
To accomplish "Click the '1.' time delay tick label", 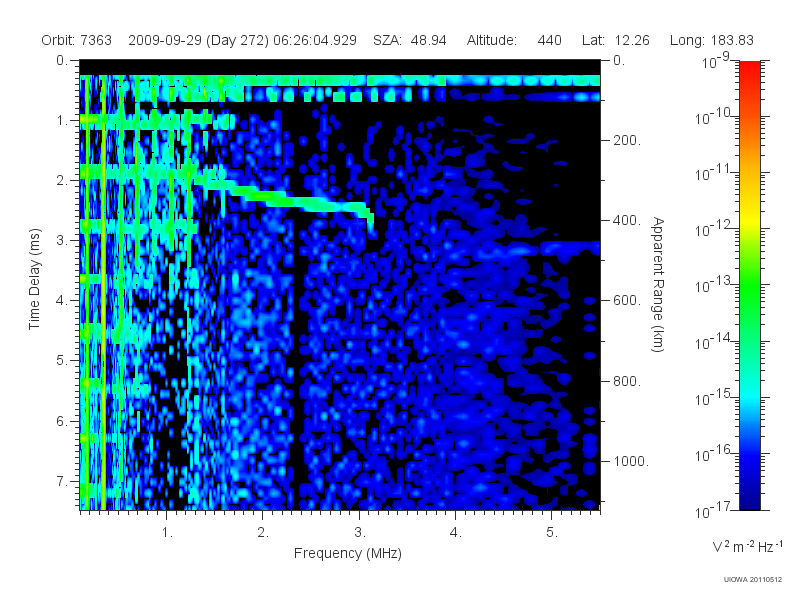I will [x=62, y=121].
